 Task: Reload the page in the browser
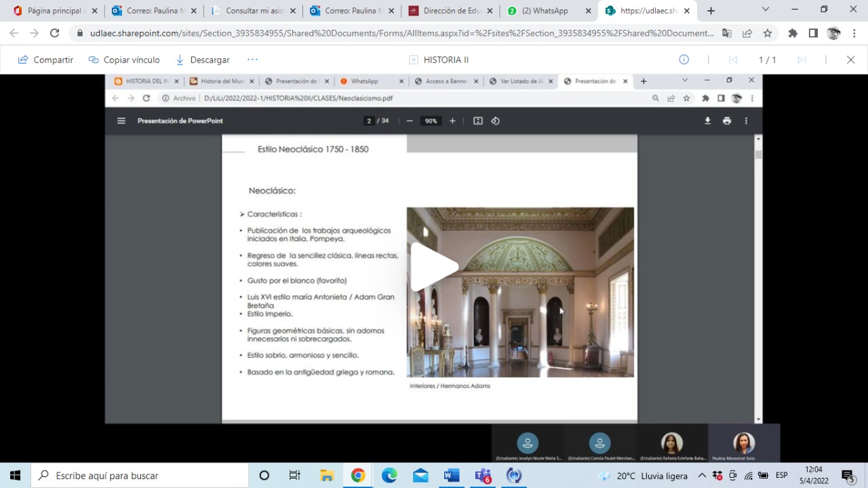tap(55, 33)
